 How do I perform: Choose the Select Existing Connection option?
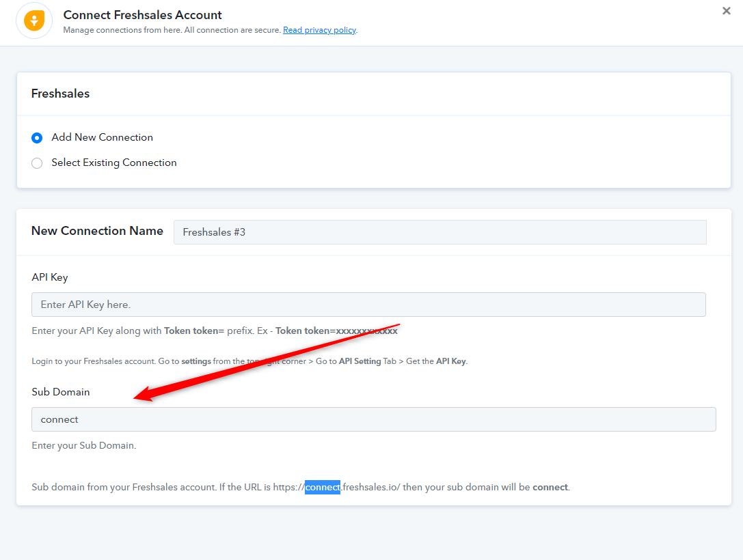click(37, 163)
